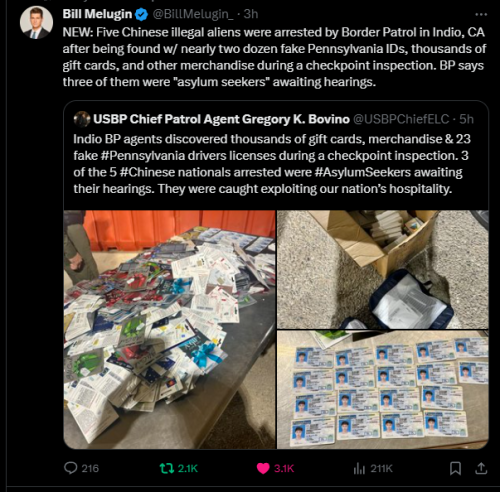
Task: Click the reply speech bubble icon
Action: (71, 468)
